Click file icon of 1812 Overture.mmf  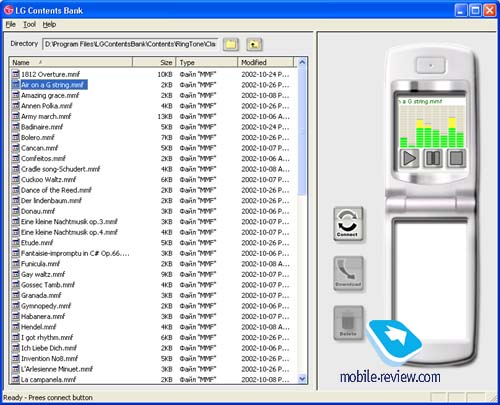(x=16, y=74)
